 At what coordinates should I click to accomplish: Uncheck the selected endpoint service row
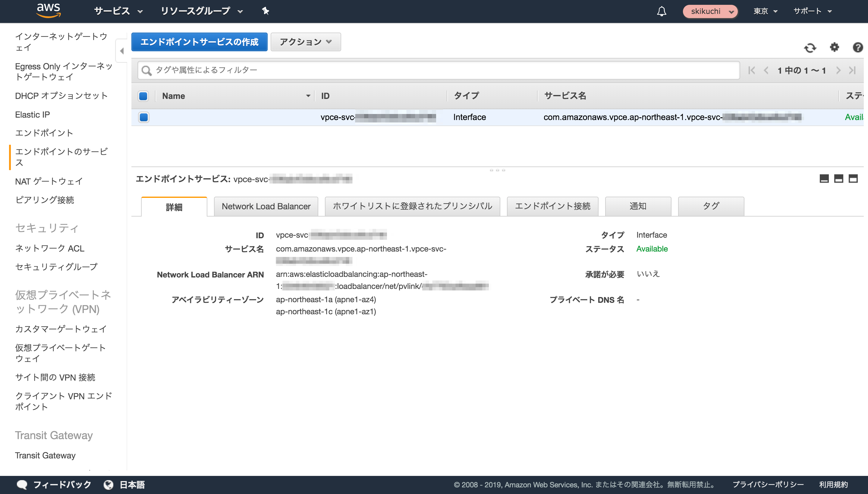[x=143, y=117]
